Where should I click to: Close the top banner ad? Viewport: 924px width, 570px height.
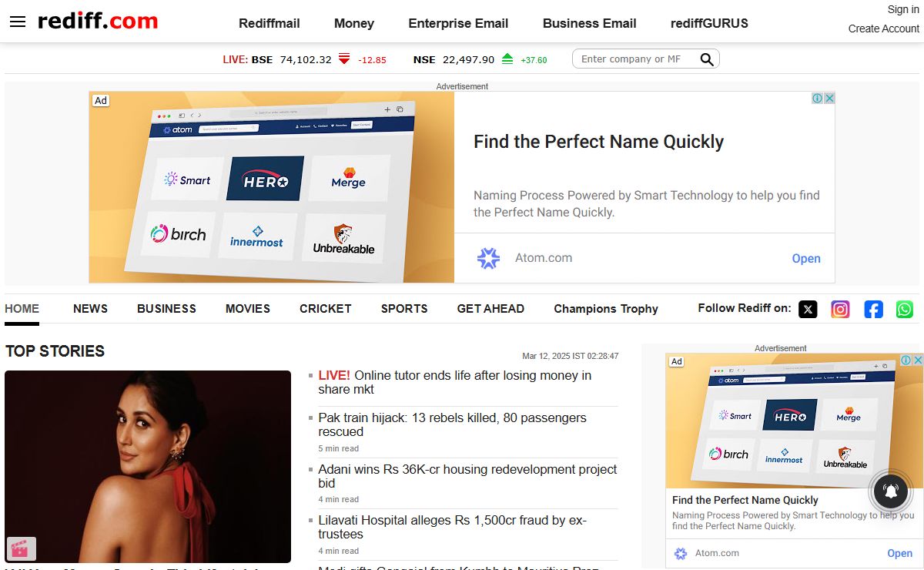[829, 99]
